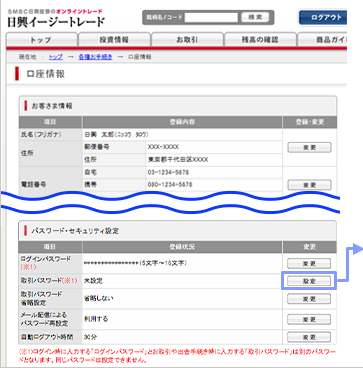Click the highlighted 設定 button for 取引パスワード
The image size is (363, 368).
pyautogui.click(x=309, y=281)
